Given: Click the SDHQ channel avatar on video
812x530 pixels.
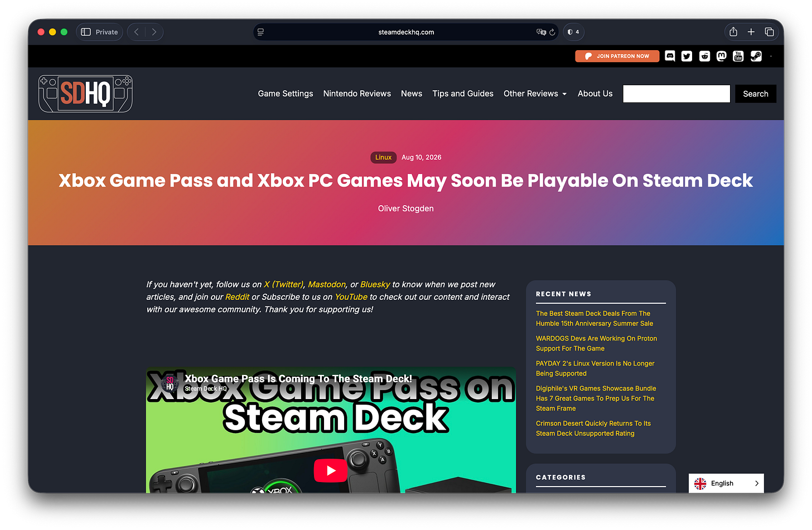Looking at the screenshot, I should 170,383.
